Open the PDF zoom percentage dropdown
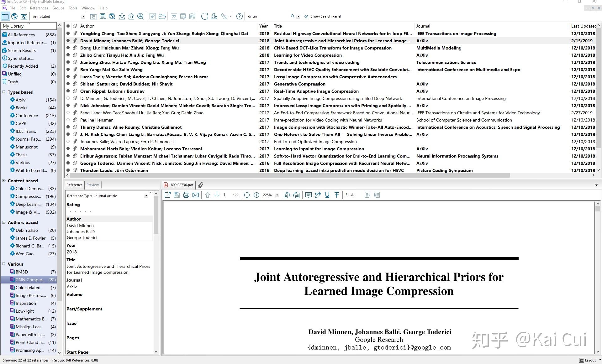 pyautogui.click(x=277, y=195)
